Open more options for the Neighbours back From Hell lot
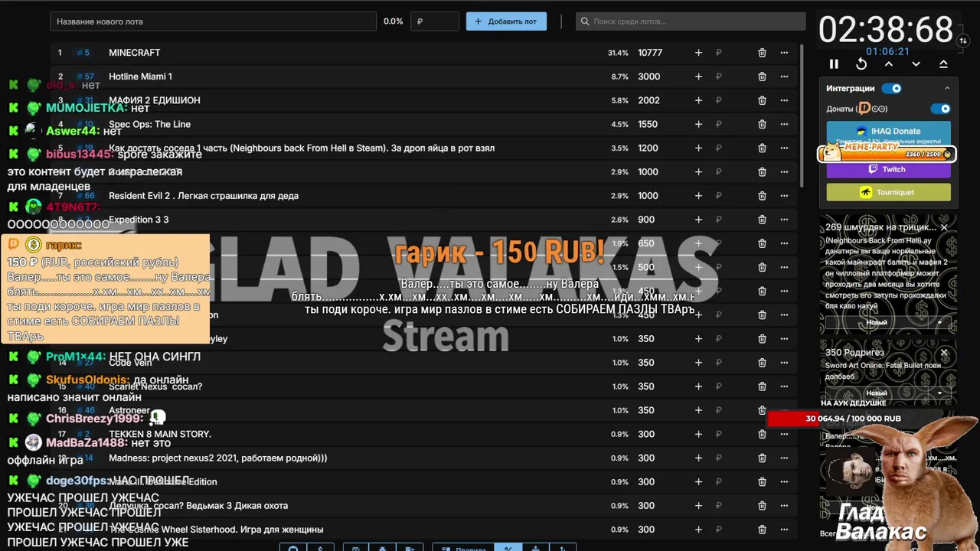This screenshot has width=980, height=551. tap(784, 148)
